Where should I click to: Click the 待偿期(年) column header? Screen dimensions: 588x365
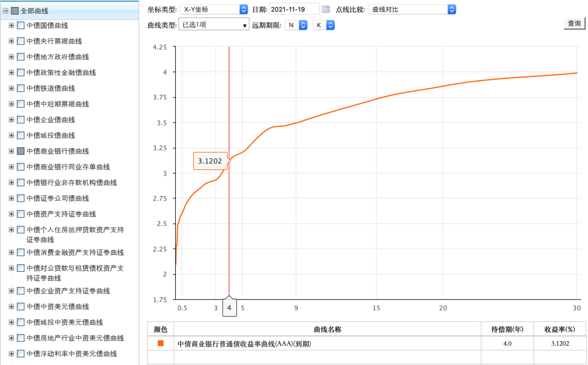507,330
